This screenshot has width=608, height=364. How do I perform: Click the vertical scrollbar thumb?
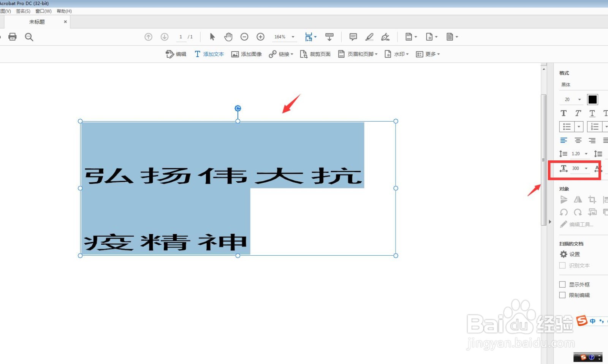click(x=544, y=160)
